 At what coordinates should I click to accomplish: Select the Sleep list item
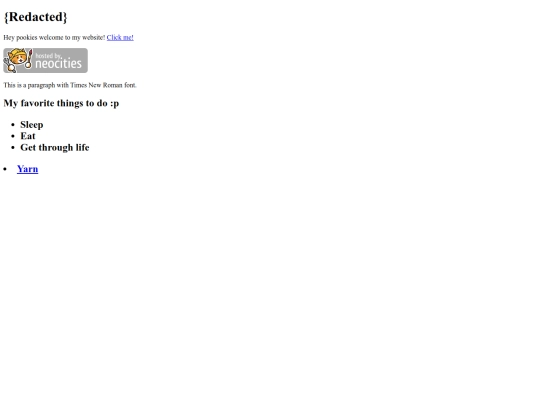pyautogui.click(x=32, y=125)
